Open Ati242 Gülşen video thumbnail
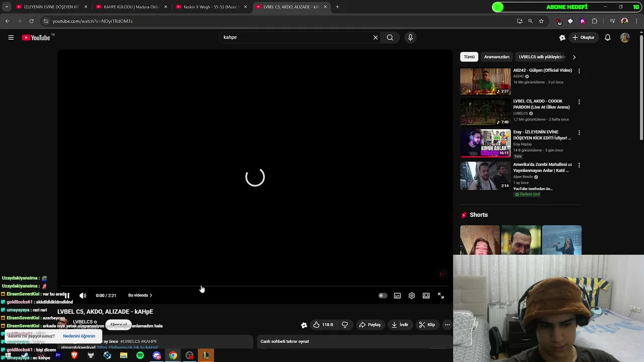This screenshot has width=644, height=362. [485, 81]
